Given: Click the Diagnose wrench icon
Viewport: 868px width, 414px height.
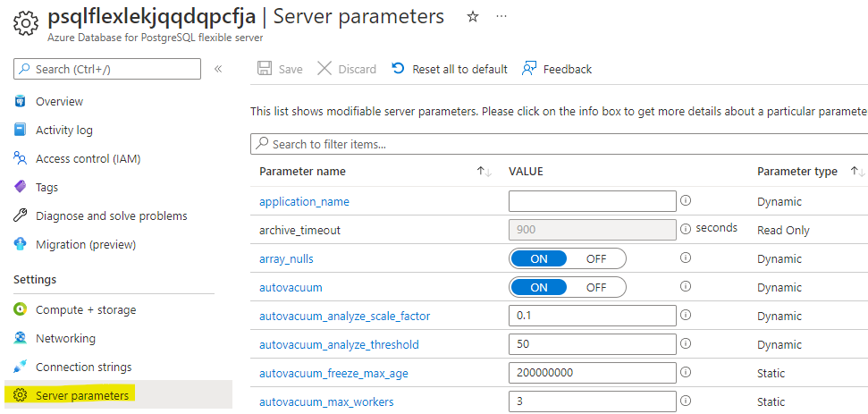Looking at the screenshot, I should pyautogui.click(x=21, y=215).
